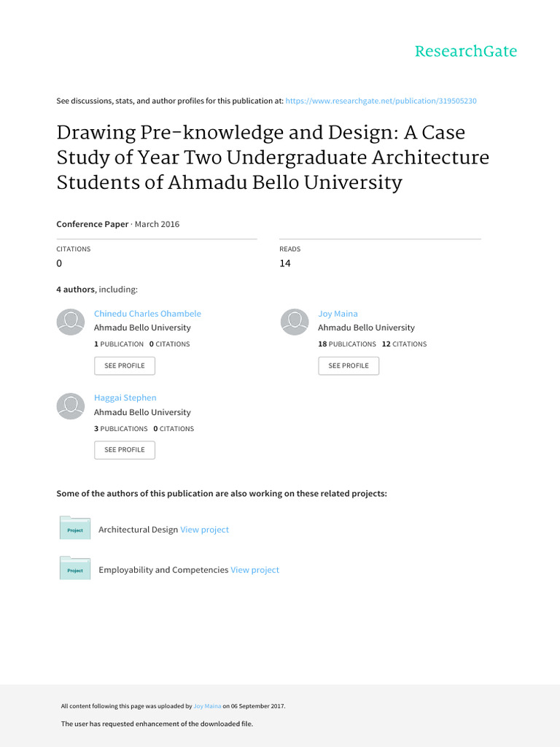Click the ResearchGate logo
560x747 pixels.
click(466, 52)
